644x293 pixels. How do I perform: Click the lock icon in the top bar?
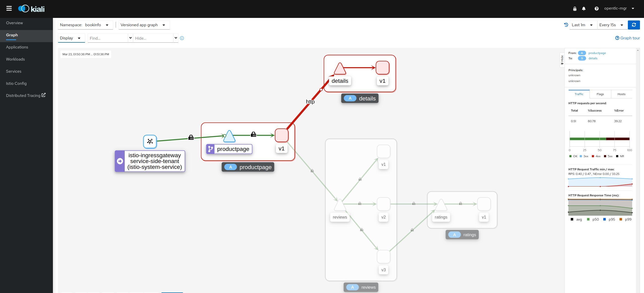pos(575,9)
